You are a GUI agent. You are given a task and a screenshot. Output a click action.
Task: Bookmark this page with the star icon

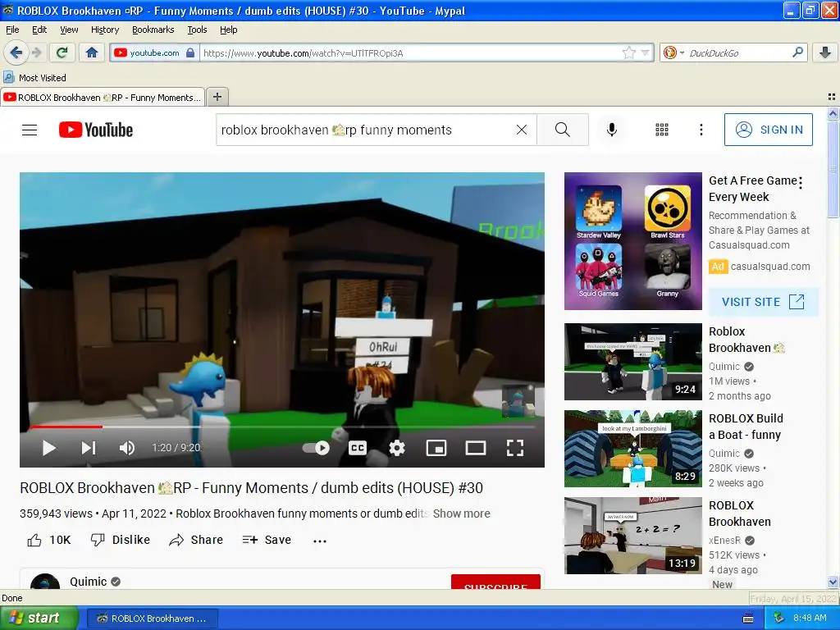[x=628, y=52]
